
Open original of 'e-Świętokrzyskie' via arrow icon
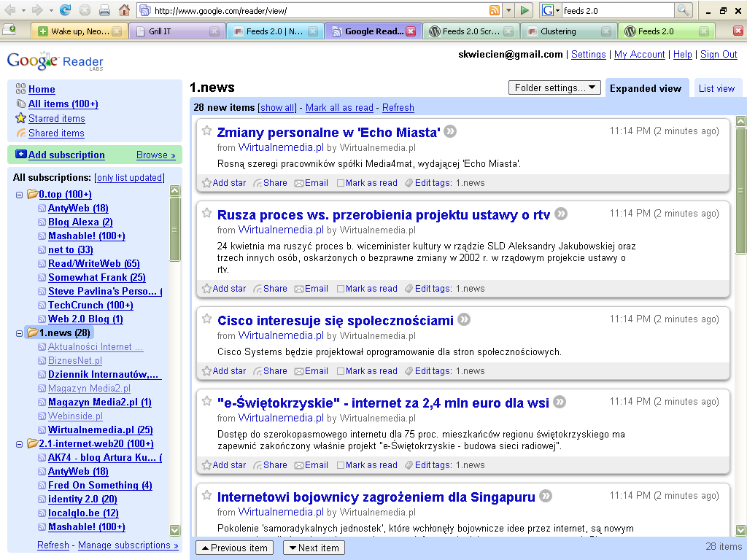(x=560, y=402)
